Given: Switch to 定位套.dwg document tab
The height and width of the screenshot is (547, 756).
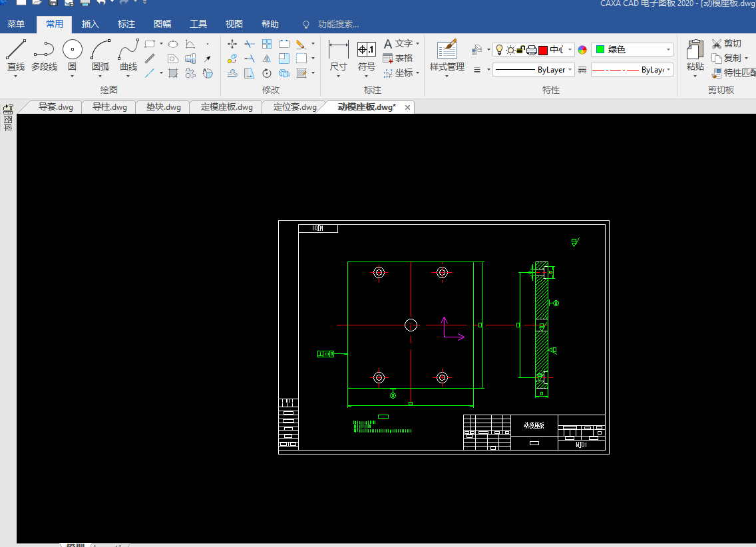Looking at the screenshot, I should 295,107.
